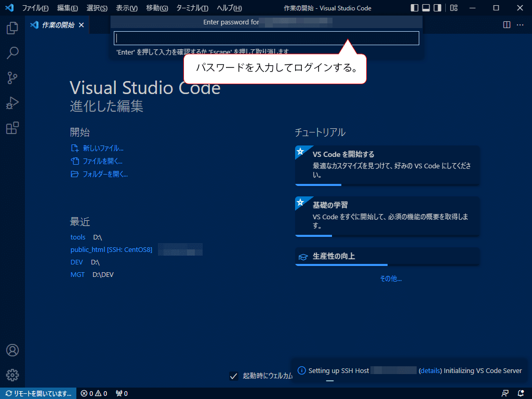The height and width of the screenshot is (399, 532).
Task: Open recent public_html [SSH: CentOS8]
Action: 111,250
